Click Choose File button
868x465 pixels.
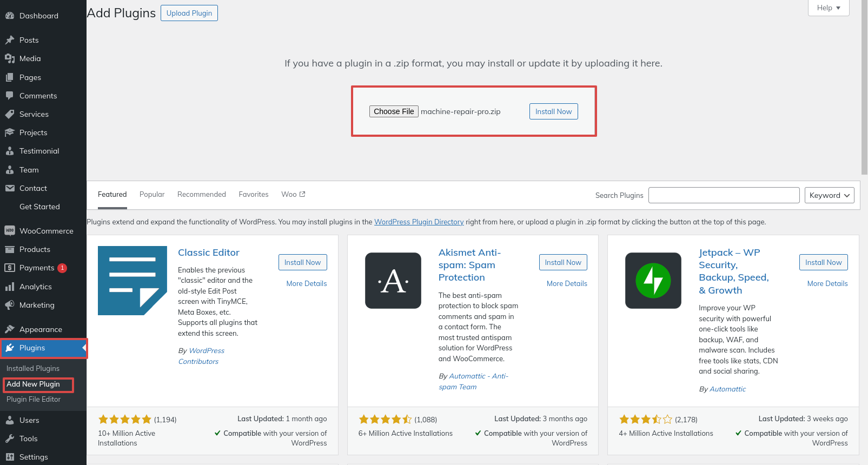(x=394, y=111)
